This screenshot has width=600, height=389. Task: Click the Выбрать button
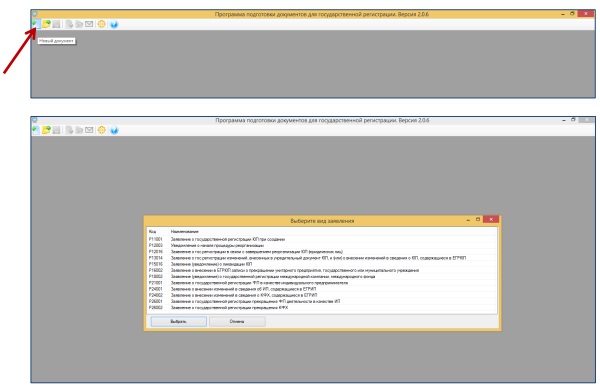(178, 321)
